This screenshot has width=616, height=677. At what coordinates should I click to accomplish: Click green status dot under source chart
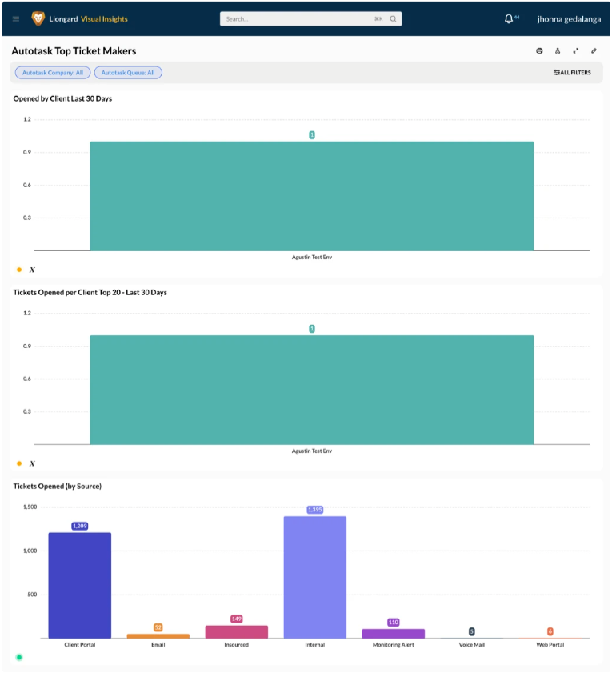coord(19,658)
